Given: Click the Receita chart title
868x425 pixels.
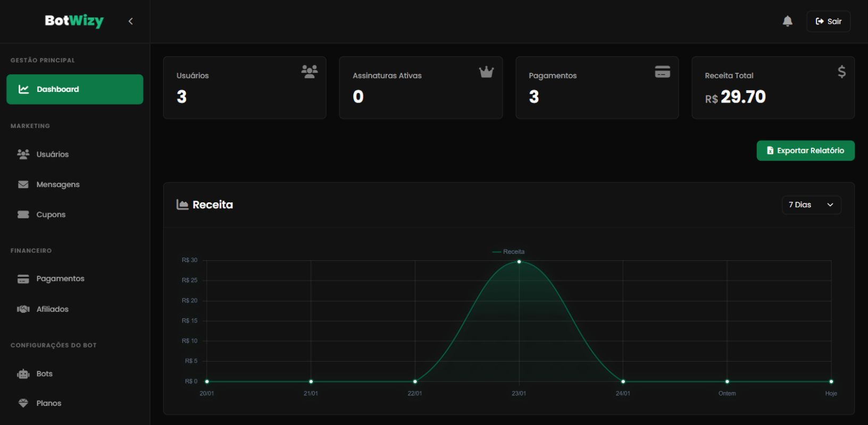Looking at the screenshot, I should tap(213, 205).
